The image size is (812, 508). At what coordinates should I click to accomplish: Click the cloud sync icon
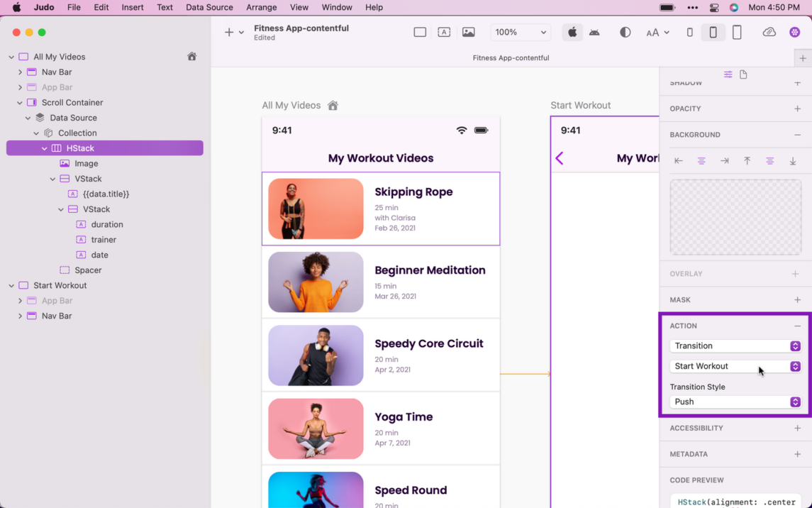click(769, 32)
